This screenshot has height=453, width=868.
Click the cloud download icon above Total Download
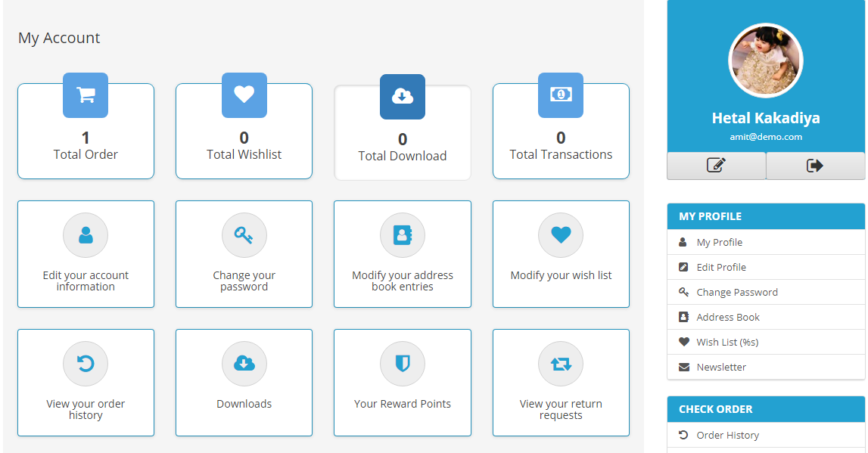pos(403,97)
